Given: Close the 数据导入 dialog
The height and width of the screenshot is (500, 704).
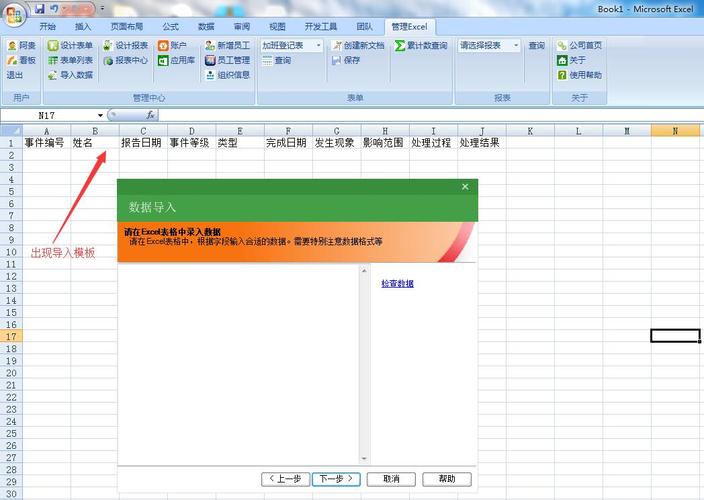Looking at the screenshot, I should click(465, 186).
